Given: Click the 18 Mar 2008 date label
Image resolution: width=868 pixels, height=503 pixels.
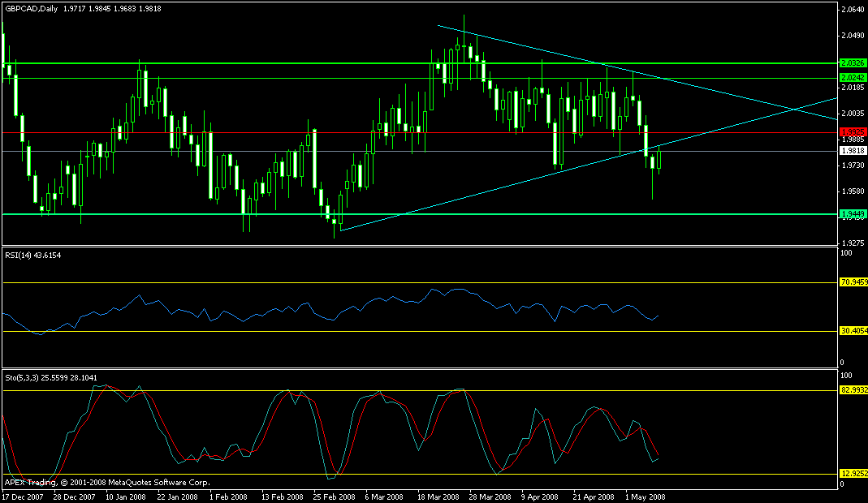Looking at the screenshot, I should tap(437, 496).
